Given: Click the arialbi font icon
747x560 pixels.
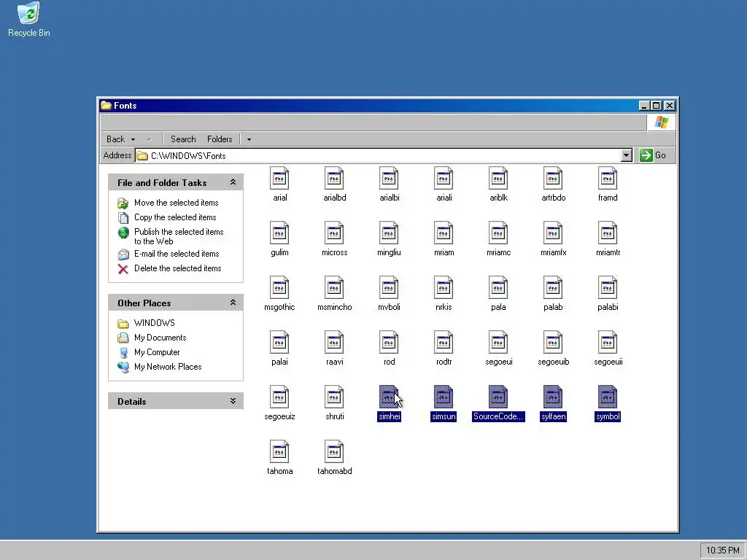Looking at the screenshot, I should click(x=390, y=179).
